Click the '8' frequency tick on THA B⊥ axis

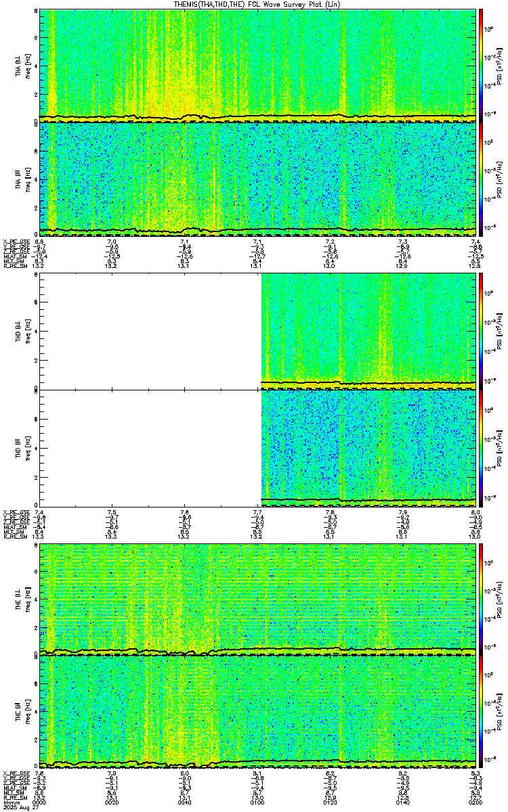point(35,12)
